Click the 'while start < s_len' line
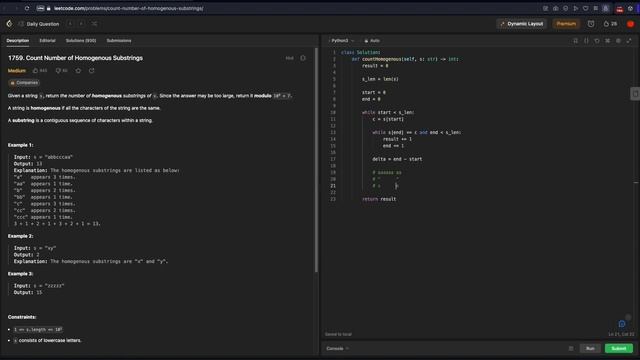Image resolution: width=640 pixels, height=360 pixels. tap(388, 112)
